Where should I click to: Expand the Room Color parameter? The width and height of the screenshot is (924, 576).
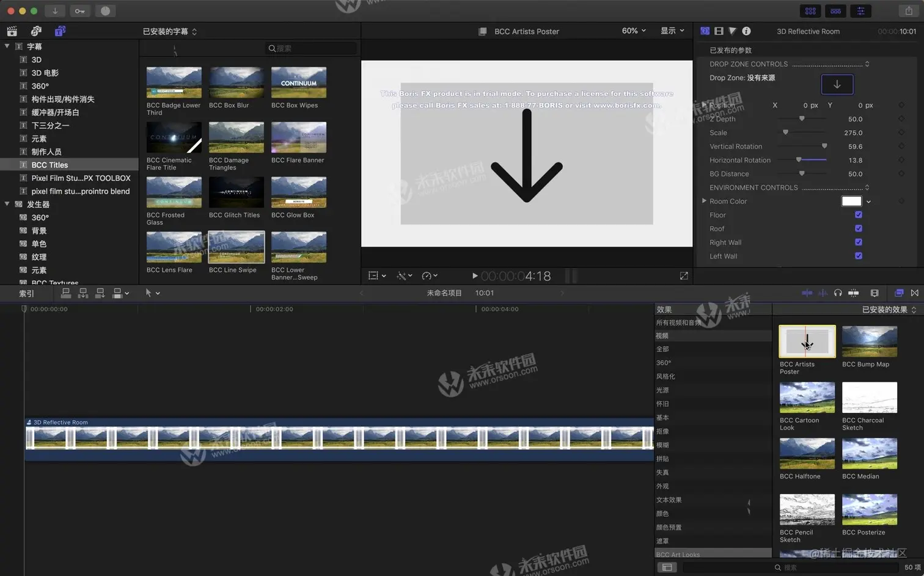pyautogui.click(x=704, y=201)
